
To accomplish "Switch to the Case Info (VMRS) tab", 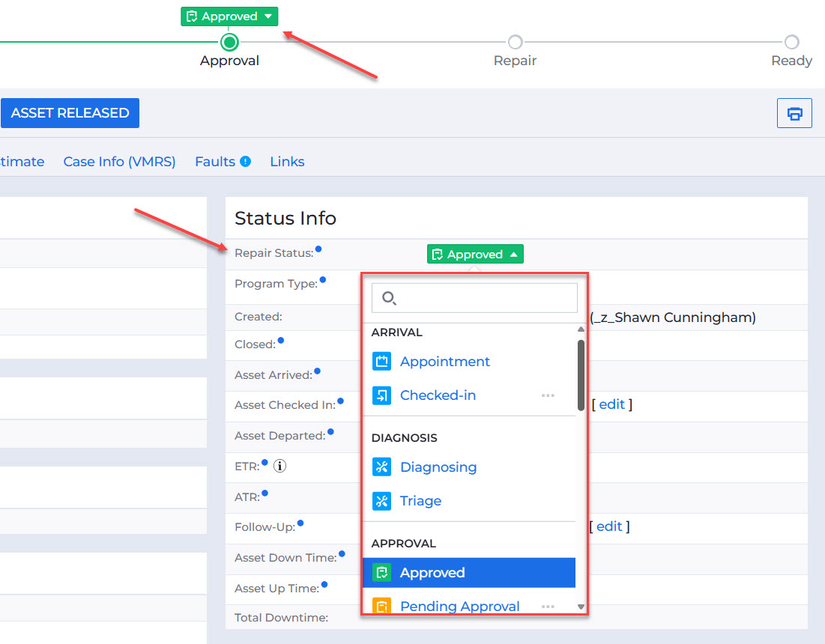I will pyautogui.click(x=119, y=162).
